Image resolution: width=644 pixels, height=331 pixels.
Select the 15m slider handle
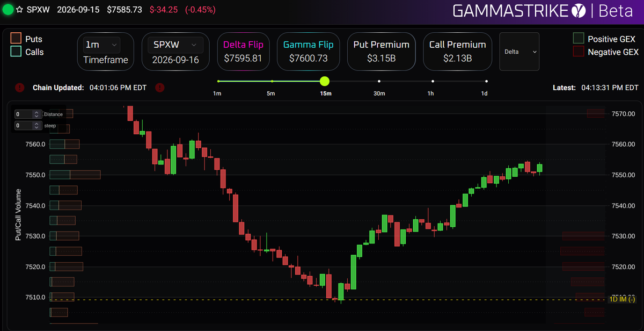[324, 81]
